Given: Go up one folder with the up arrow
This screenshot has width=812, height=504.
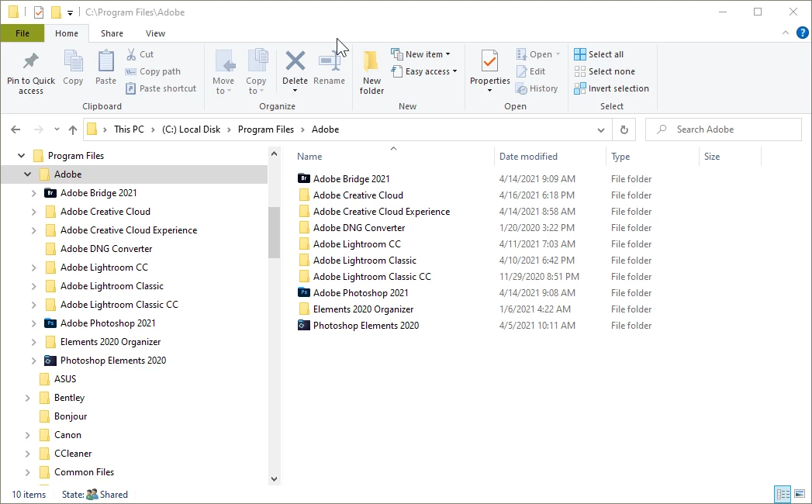Looking at the screenshot, I should (x=72, y=129).
